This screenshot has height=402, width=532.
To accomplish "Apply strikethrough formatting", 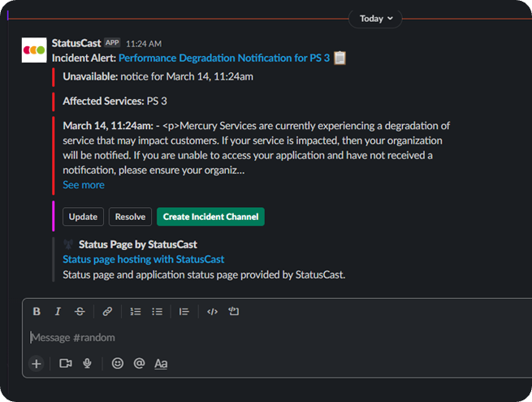I will coord(80,311).
